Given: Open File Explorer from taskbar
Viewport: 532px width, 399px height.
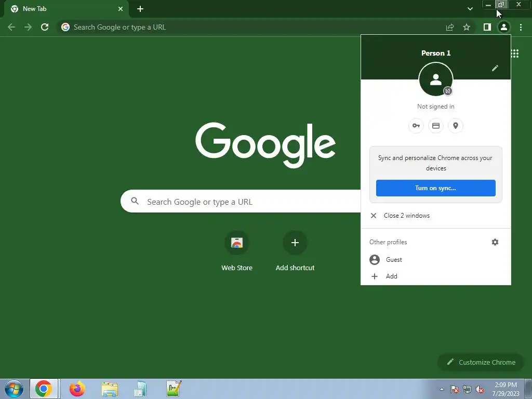Looking at the screenshot, I should pos(110,389).
